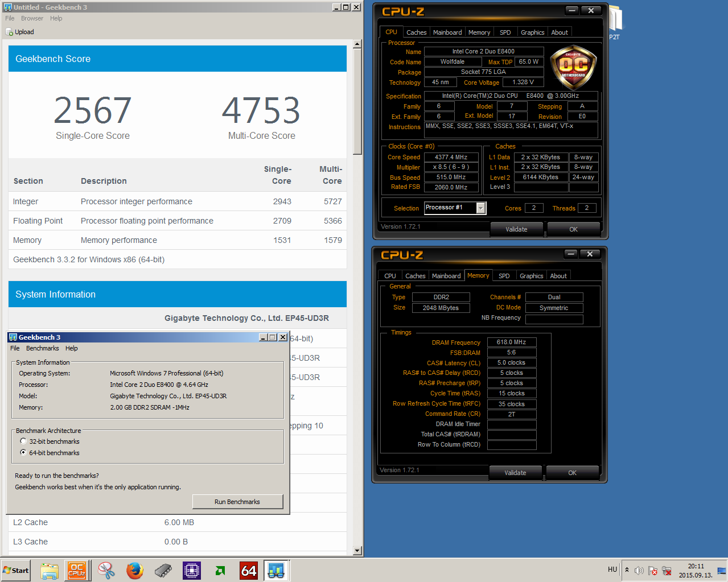Click the Run Benchmarks button
The height and width of the screenshot is (582, 728).
[237, 502]
